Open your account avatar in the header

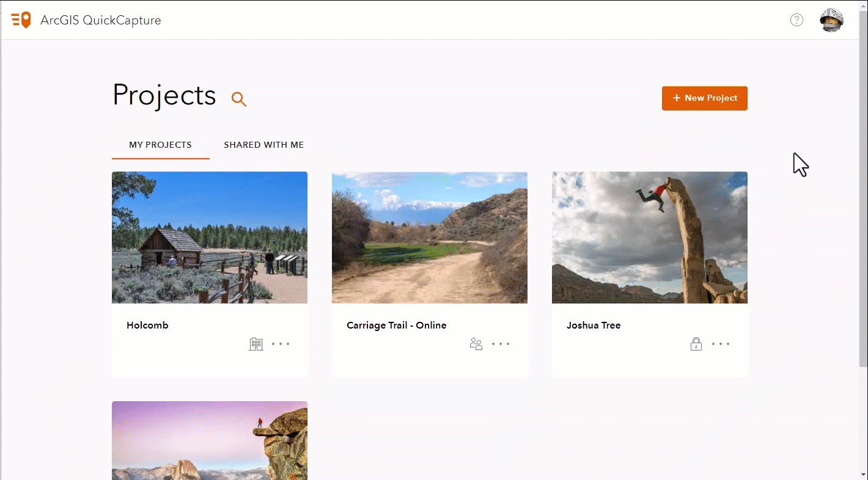click(x=831, y=20)
